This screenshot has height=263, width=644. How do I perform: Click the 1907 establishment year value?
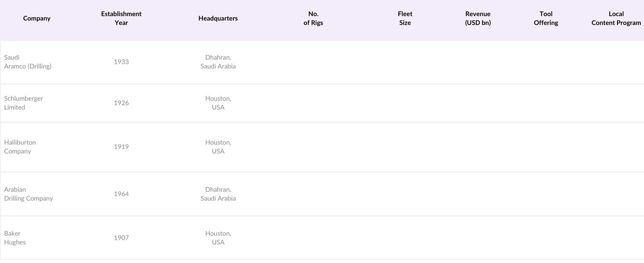click(121, 238)
